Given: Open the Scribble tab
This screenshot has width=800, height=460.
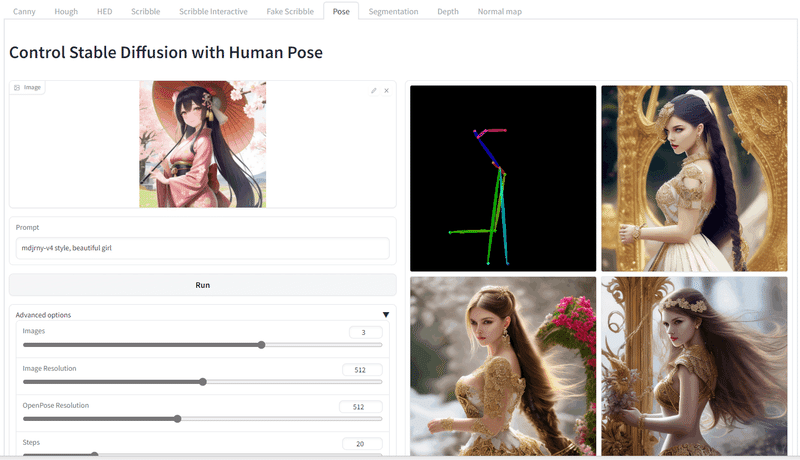Looking at the screenshot, I should pyautogui.click(x=145, y=11).
